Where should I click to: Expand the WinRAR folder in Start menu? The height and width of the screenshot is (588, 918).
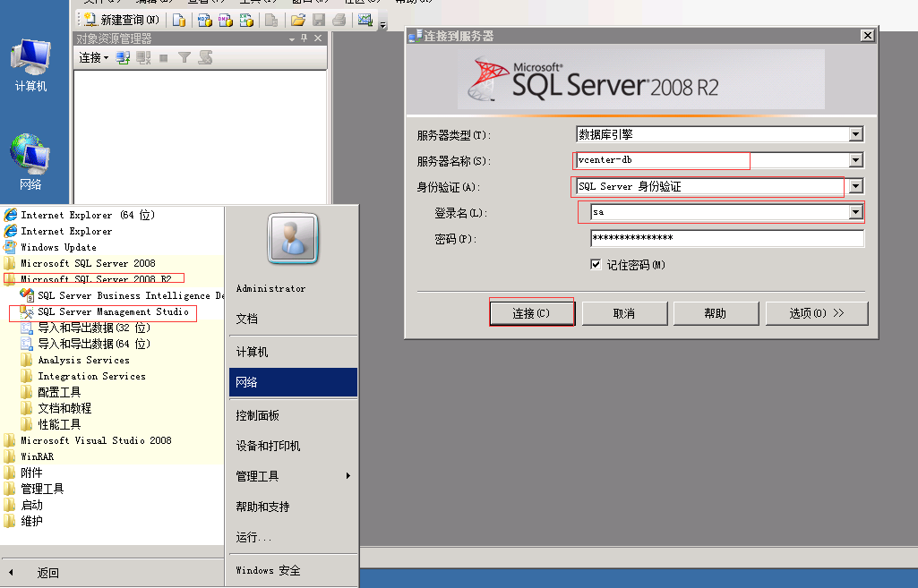pos(30,456)
